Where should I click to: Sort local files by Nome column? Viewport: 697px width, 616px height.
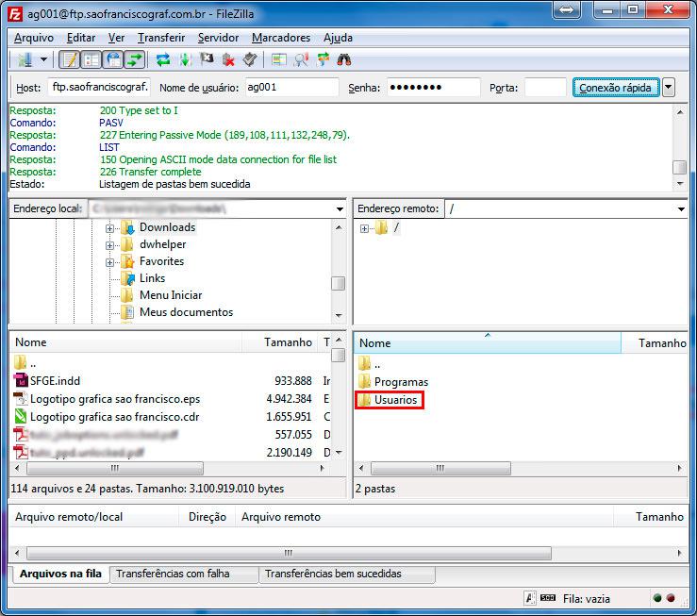tap(125, 342)
